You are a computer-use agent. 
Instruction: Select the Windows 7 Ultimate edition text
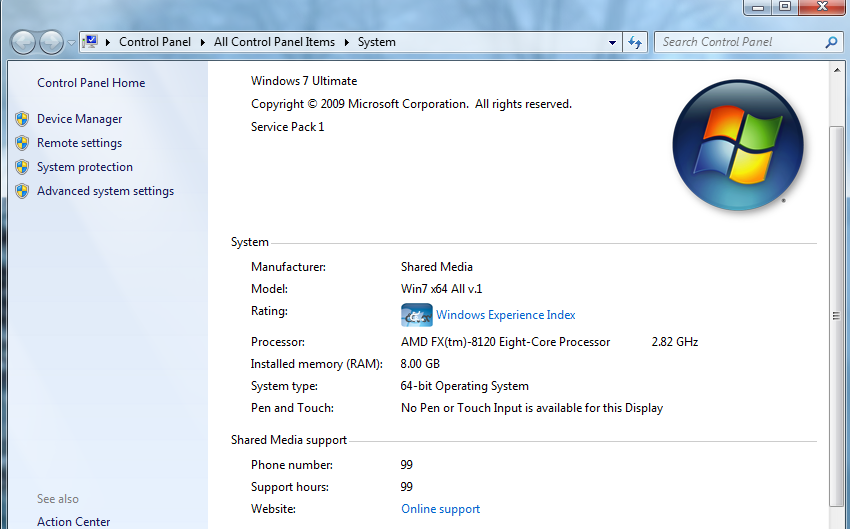pyautogui.click(x=304, y=81)
